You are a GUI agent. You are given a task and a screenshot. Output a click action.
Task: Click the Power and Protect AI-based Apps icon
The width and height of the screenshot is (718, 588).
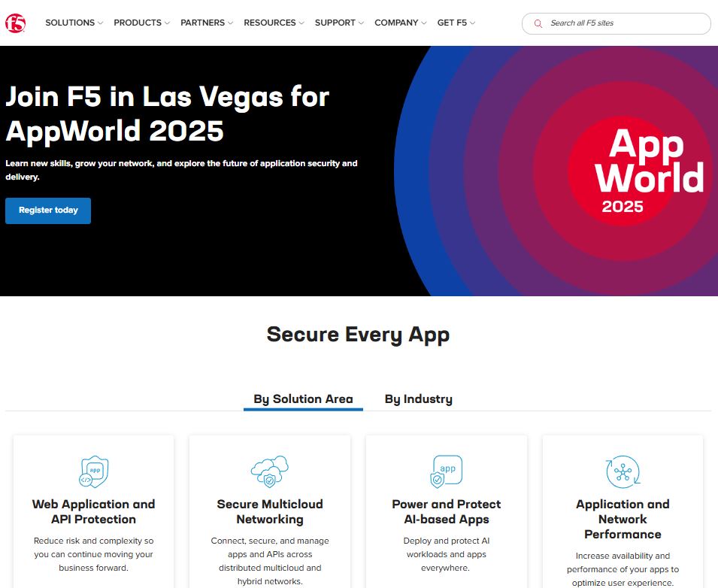coord(447,471)
